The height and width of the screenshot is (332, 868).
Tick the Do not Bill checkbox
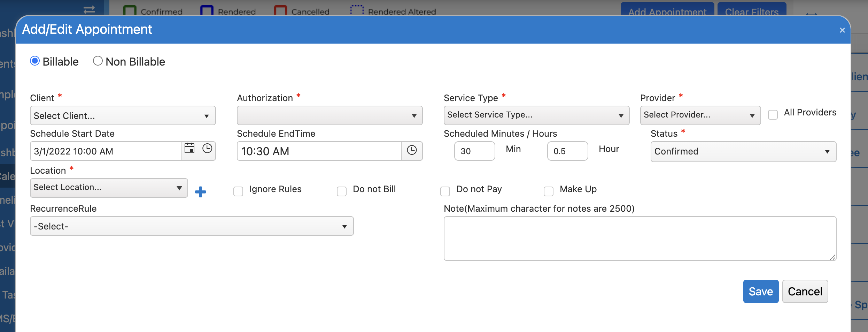point(342,191)
